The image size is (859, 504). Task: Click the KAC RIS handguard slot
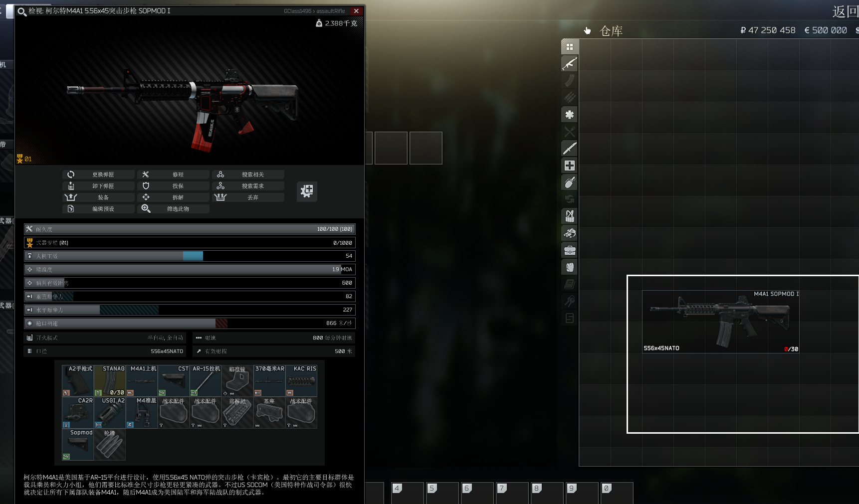pos(301,380)
